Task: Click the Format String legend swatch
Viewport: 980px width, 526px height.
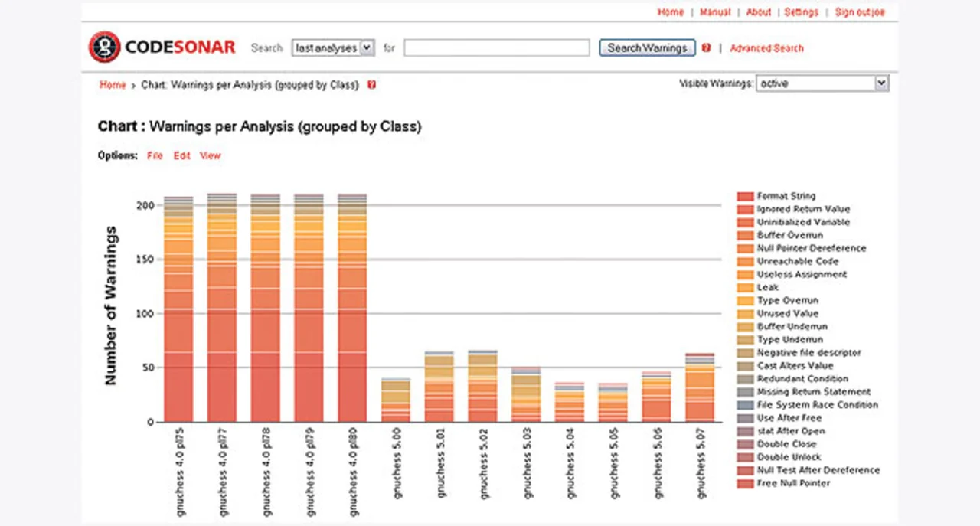Action: (745, 196)
